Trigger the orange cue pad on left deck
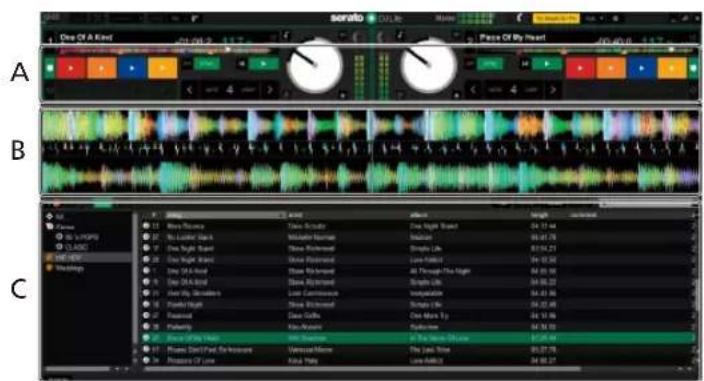 click(102, 68)
